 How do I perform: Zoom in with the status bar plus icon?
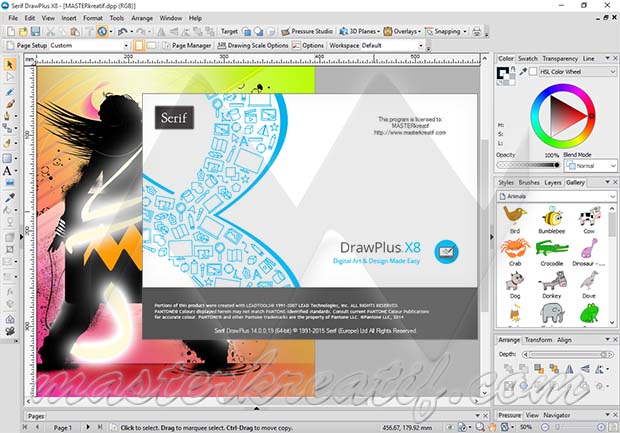pyautogui.click(x=601, y=427)
